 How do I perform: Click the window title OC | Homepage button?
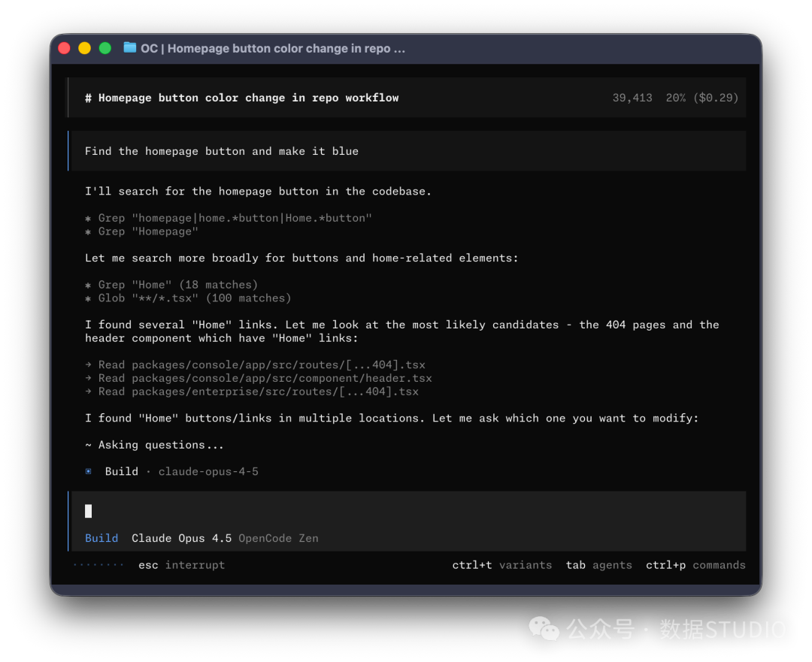pos(273,48)
